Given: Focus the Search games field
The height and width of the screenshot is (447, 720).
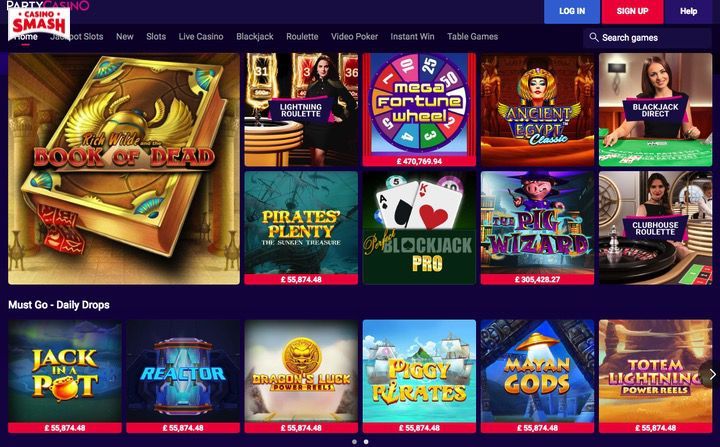Looking at the screenshot, I should (x=647, y=38).
